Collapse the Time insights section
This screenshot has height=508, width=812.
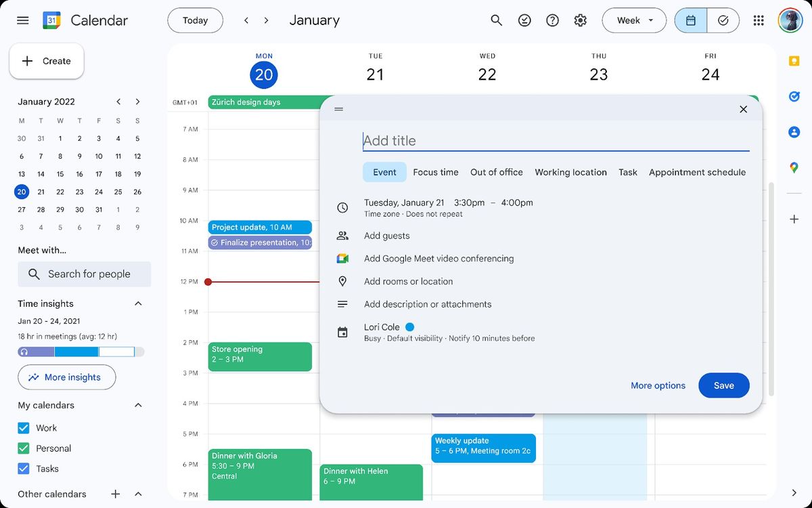tap(137, 303)
